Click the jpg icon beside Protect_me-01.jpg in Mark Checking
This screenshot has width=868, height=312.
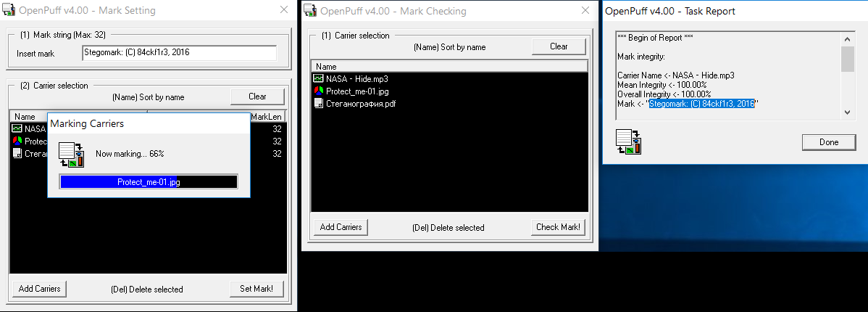tap(318, 91)
